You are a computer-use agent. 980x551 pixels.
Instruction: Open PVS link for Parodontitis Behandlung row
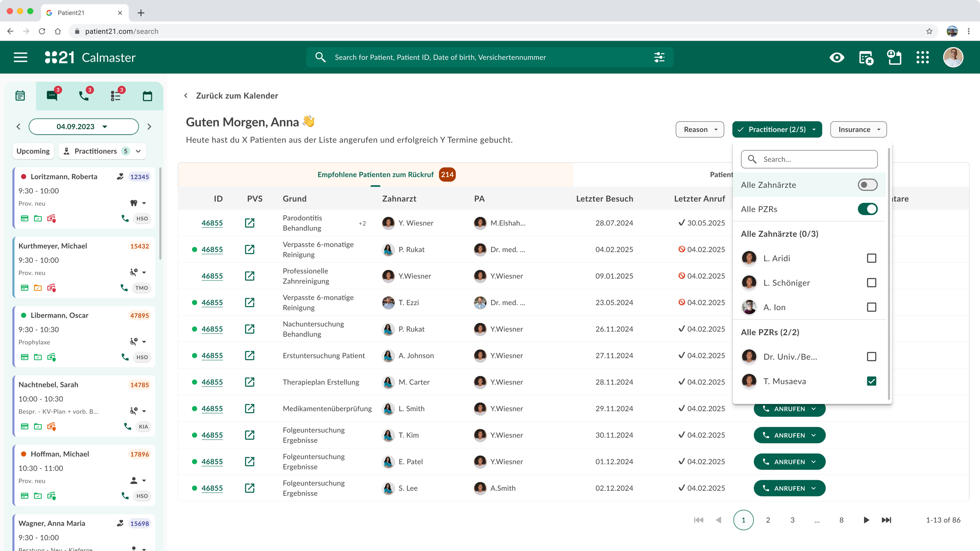(249, 223)
